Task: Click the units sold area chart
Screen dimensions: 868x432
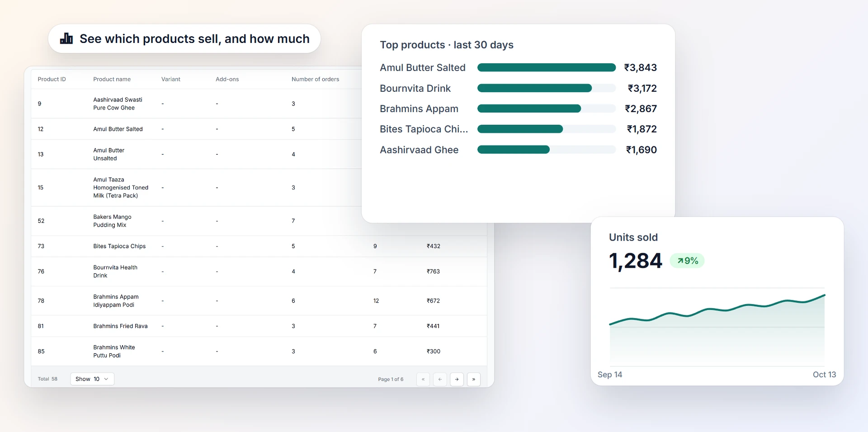Action: pos(717,327)
